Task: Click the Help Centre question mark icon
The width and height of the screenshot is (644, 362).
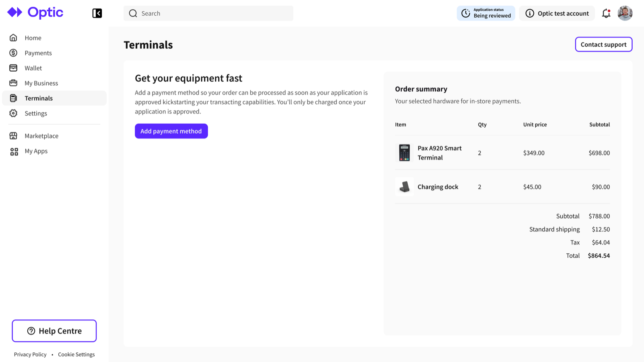Action: (31, 331)
